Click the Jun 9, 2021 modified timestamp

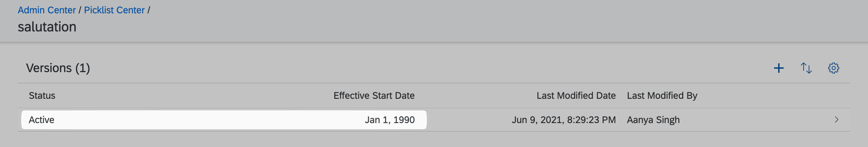coord(564,120)
